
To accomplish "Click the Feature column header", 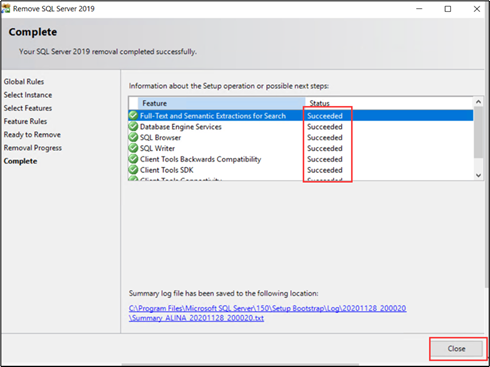I will [x=221, y=103].
